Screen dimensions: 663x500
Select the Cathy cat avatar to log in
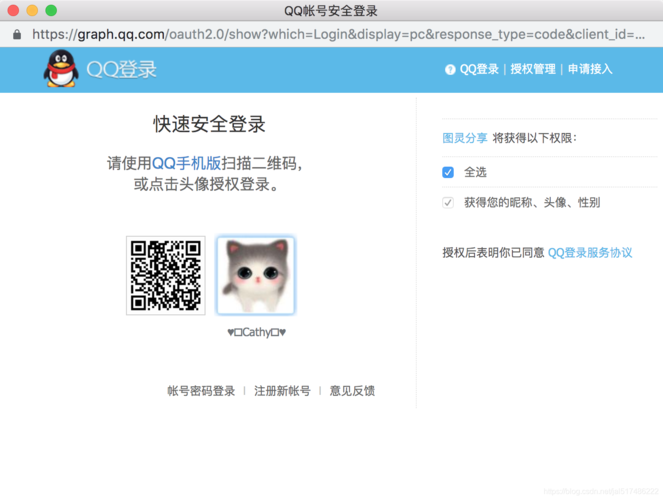tap(256, 276)
